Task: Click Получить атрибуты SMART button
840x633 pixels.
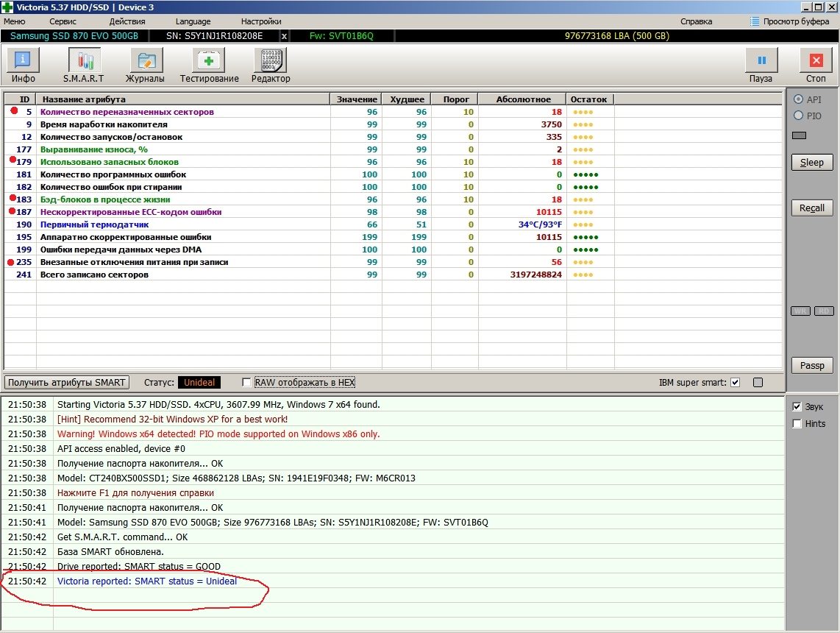Action: point(66,382)
